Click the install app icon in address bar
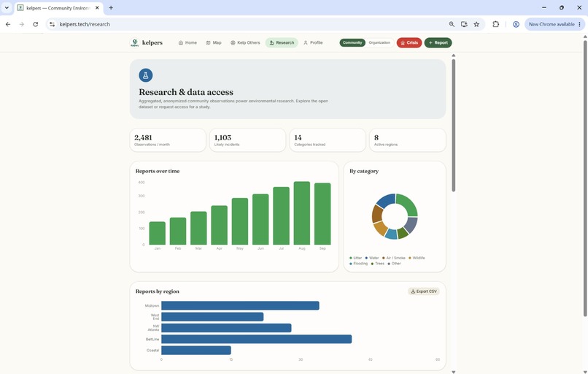Screen dimensions: 588x374 point(464,24)
